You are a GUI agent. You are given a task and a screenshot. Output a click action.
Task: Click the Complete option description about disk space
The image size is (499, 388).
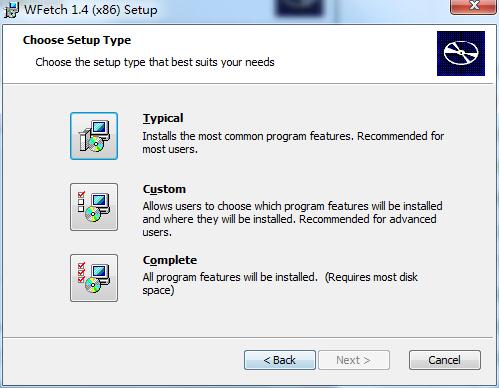280,284
